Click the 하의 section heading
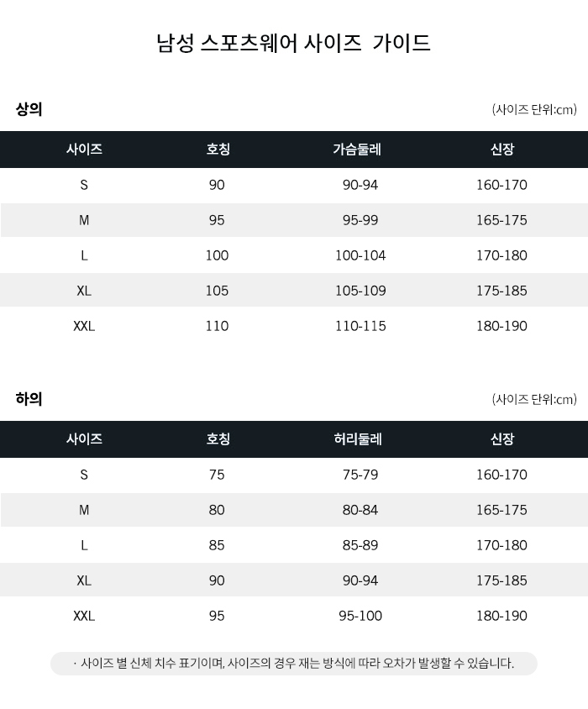The width and height of the screenshot is (588, 709). click(x=29, y=399)
